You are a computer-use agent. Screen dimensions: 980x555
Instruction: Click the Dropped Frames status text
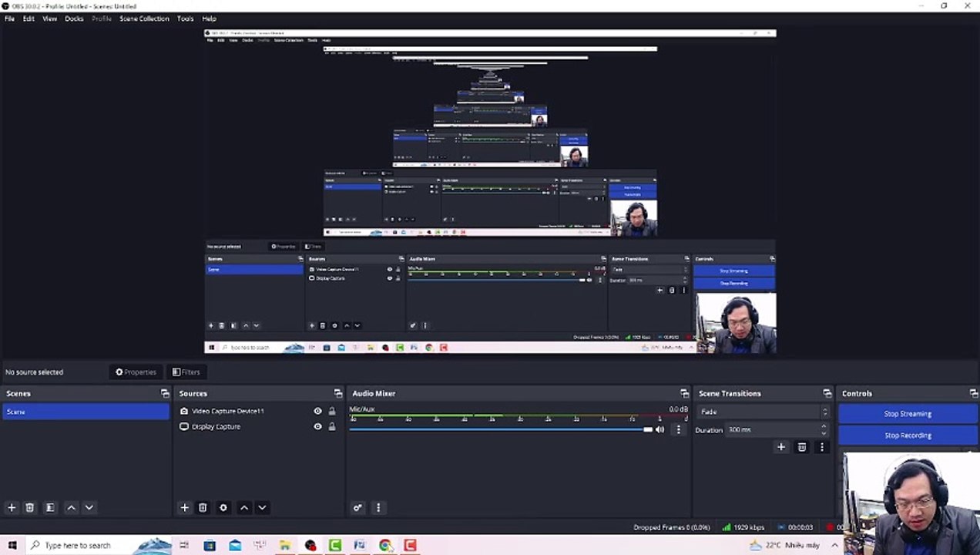(x=672, y=527)
